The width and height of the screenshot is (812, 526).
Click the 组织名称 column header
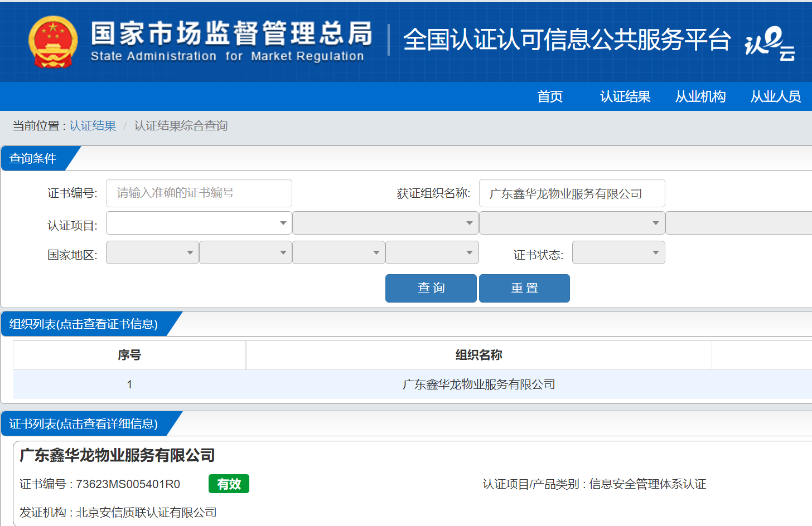click(x=479, y=355)
